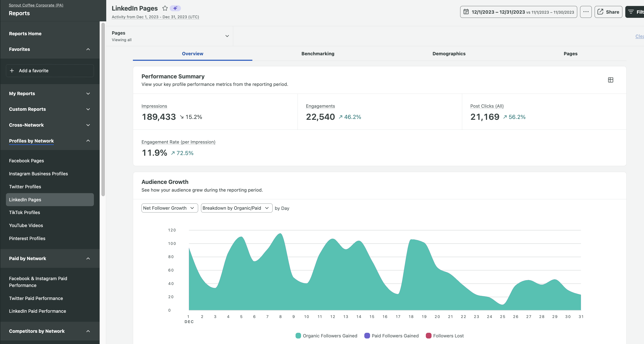Favorite the LinkedIn Pages report with star icon
This screenshot has width=644, height=344.
[x=165, y=8]
